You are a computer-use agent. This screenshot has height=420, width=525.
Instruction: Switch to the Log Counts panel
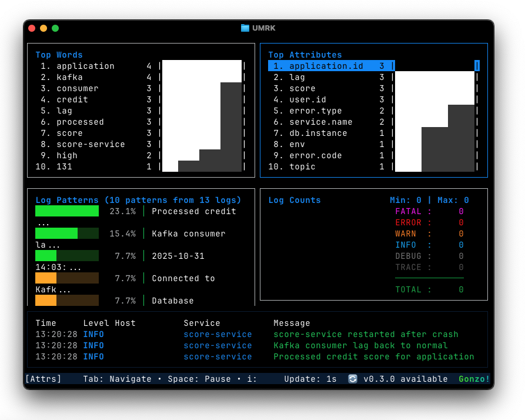(x=295, y=200)
